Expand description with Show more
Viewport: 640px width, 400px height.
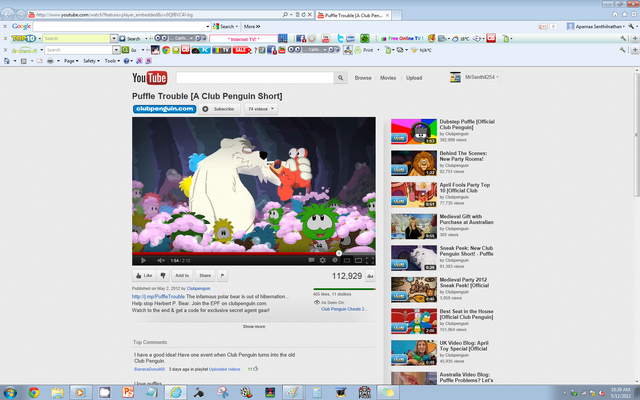coord(253,327)
